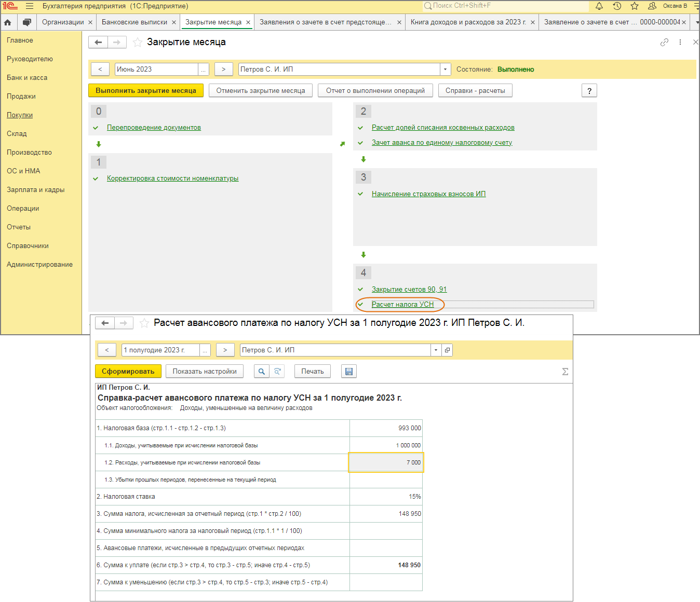The height and width of the screenshot is (602, 700).
Task: Click forward arrow in Закрытие месяца form
Action: pos(117,42)
